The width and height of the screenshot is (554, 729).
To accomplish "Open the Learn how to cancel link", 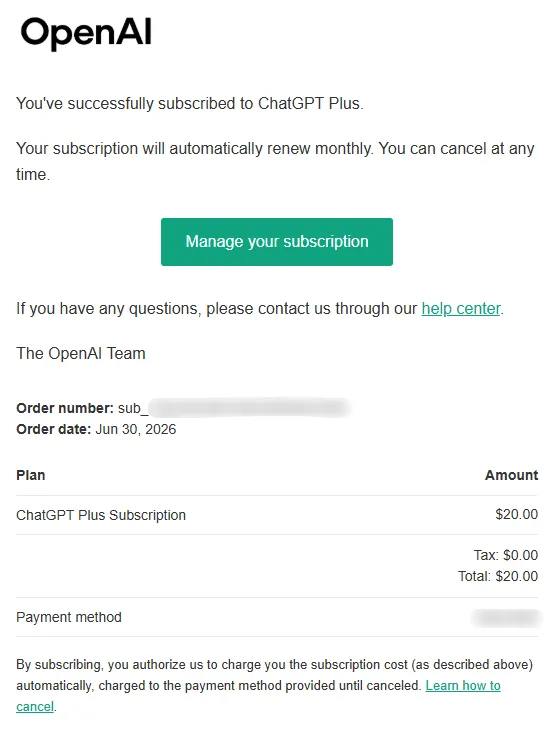I will coord(463,686).
